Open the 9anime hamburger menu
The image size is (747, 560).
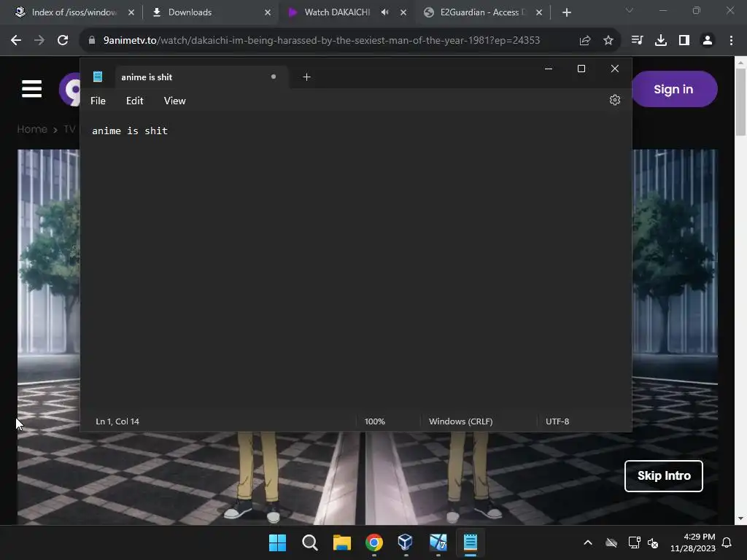(x=32, y=88)
